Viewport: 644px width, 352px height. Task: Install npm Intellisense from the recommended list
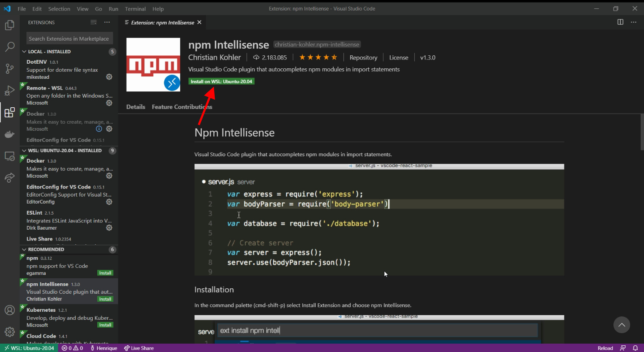(105, 299)
